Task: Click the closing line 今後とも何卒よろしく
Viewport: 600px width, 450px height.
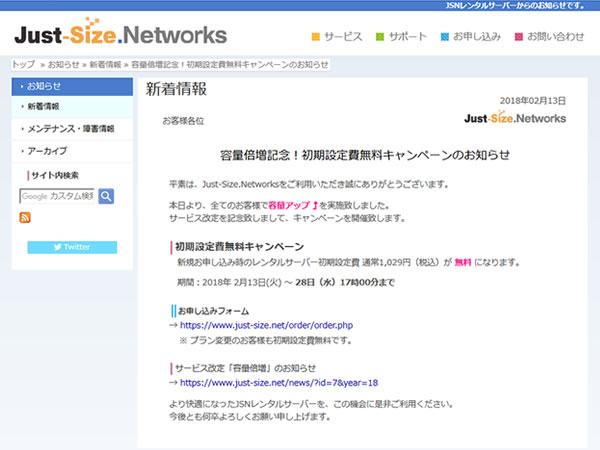Action: (250, 416)
